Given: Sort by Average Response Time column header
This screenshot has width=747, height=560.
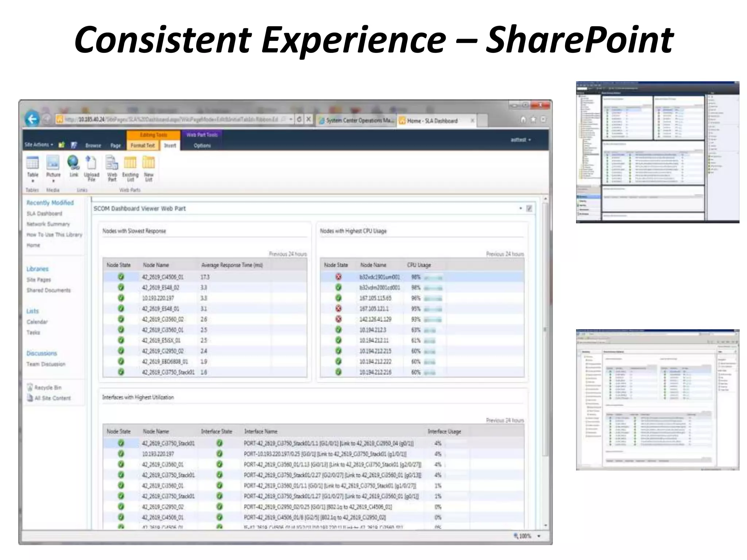Looking at the screenshot, I should tap(232, 265).
